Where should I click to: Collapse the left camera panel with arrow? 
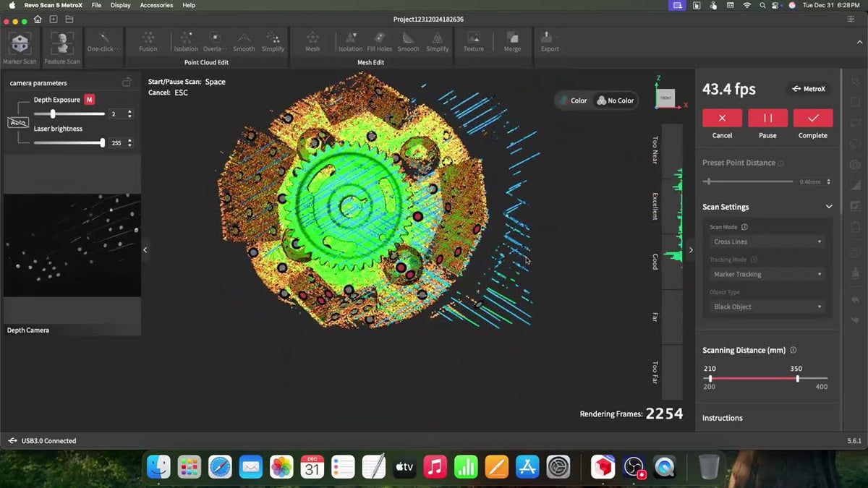pyautogui.click(x=145, y=249)
